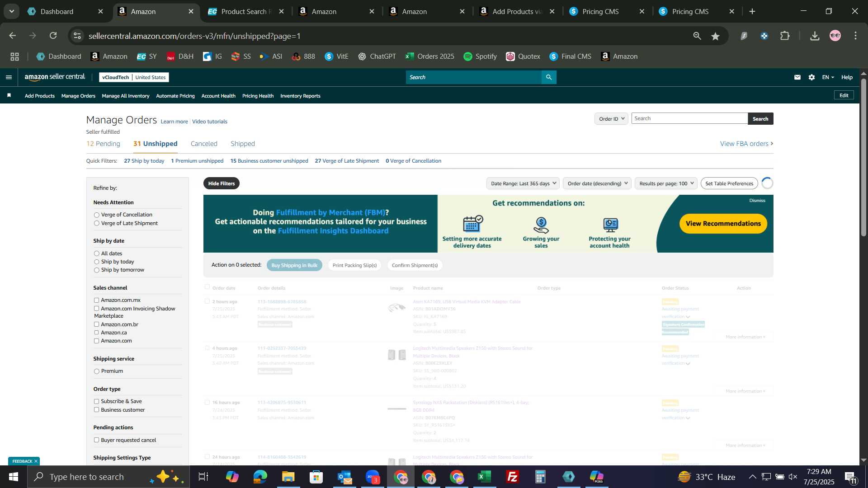Bookmark this page with star icon
Screen dimensions: 868x488
(715, 36)
